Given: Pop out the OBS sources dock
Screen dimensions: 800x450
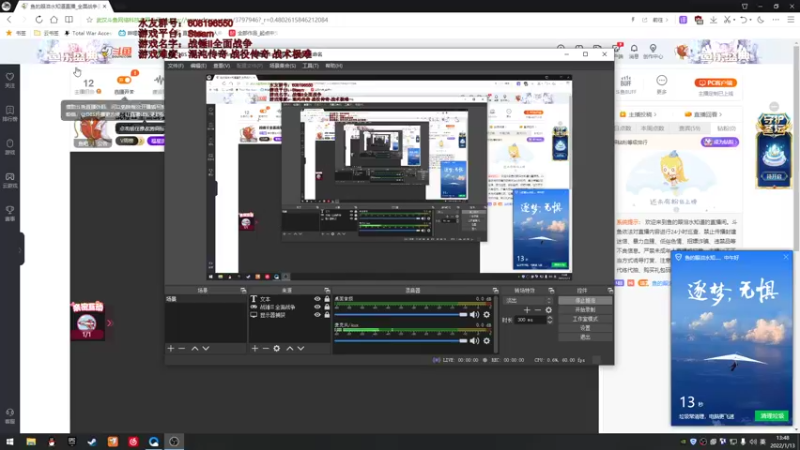Looking at the screenshot, I should (327, 290).
